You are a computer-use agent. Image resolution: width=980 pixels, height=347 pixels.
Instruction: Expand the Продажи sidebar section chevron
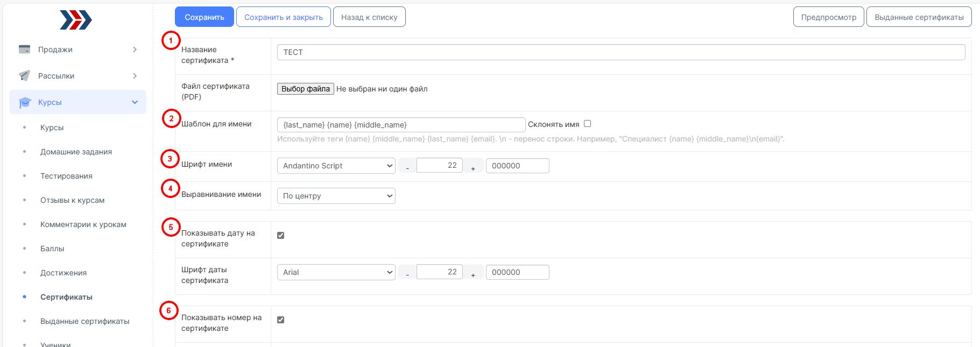pyautogui.click(x=135, y=49)
